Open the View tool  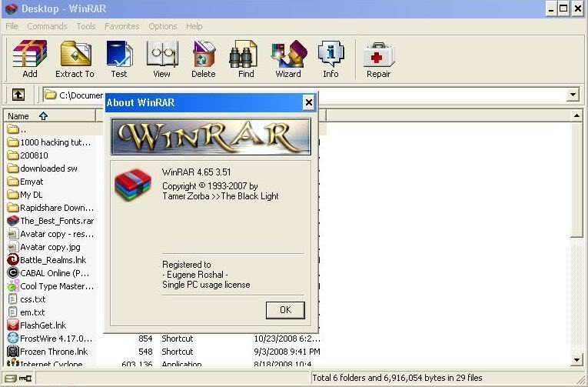161,58
